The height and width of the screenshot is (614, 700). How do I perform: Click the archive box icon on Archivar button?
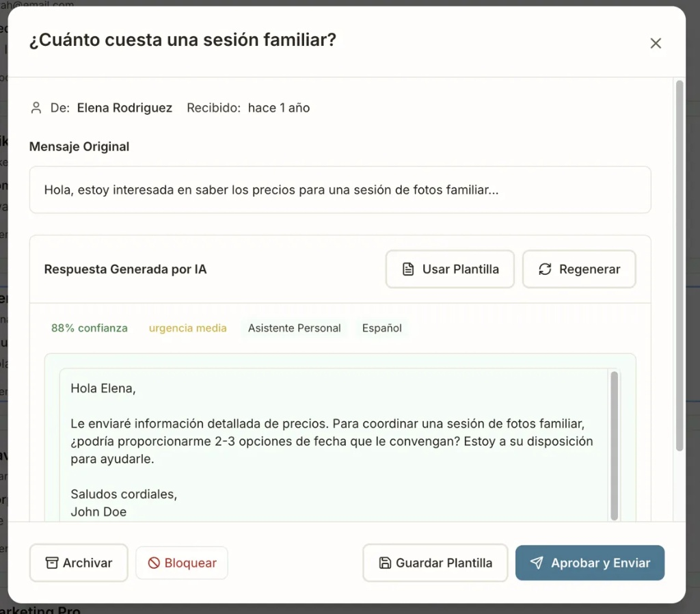click(x=53, y=563)
